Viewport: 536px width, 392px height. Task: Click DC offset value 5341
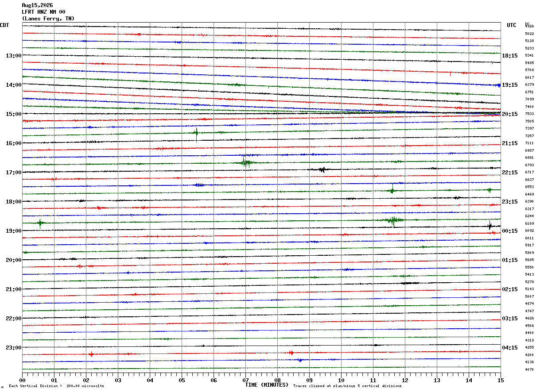529,56
